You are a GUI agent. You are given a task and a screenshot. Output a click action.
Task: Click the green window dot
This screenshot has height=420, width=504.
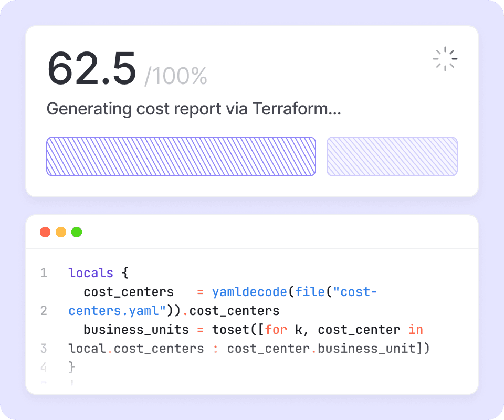pyautogui.click(x=77, y=232)
